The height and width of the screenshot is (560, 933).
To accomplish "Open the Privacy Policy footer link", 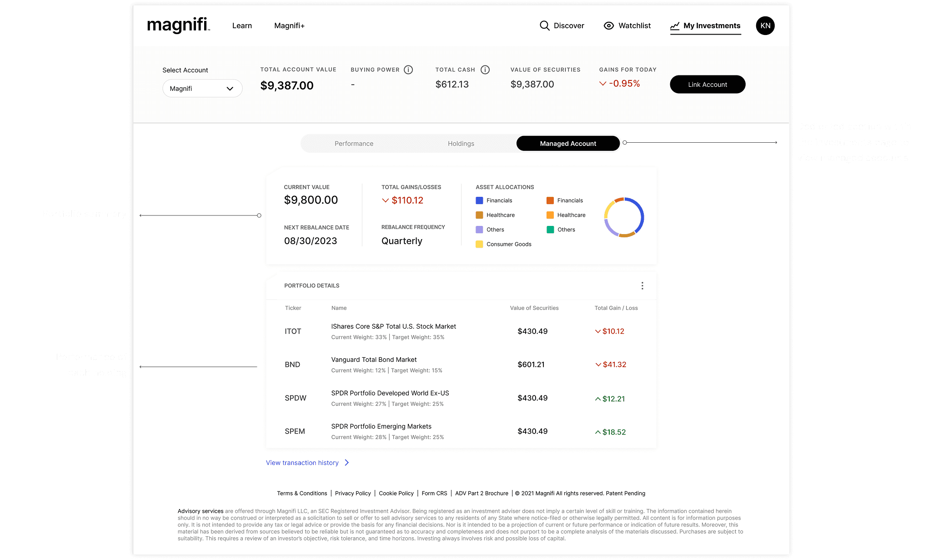I will (x=353, y=493).
